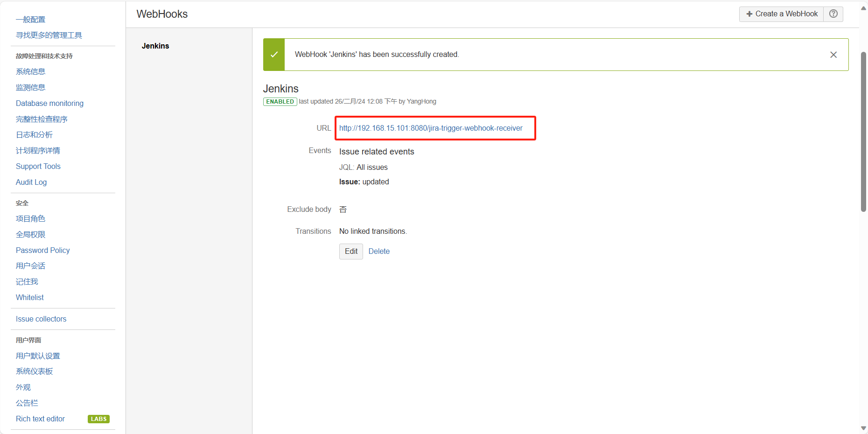Open 项目角色 settings
Image resolution: width=868 pixels, height=434 pixels.
coord(30,218)
